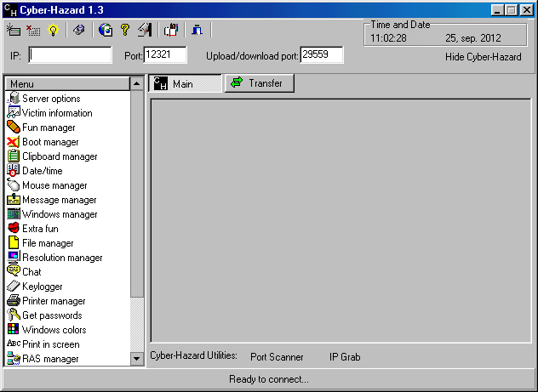Click the Port Scanner utility link
Image resolution: width=538 pixels, height=392 pixels.
[277, 357]
